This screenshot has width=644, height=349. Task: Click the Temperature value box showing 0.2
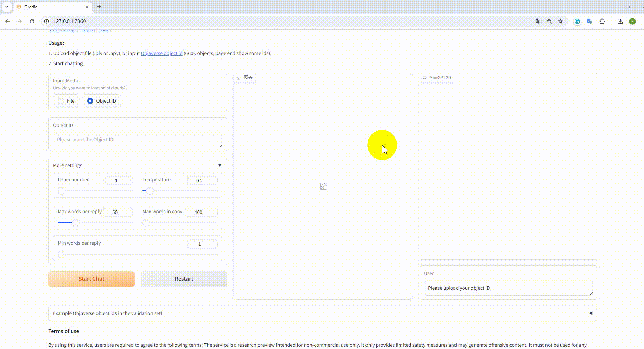pos(202,181)
